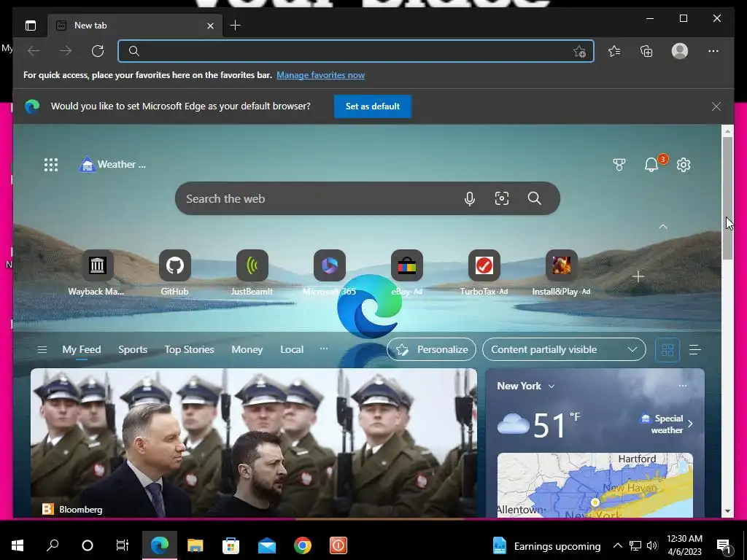This screenshot has width=747, height=560.
Task: Expand Special weather alert arrow
Action: 690,424
